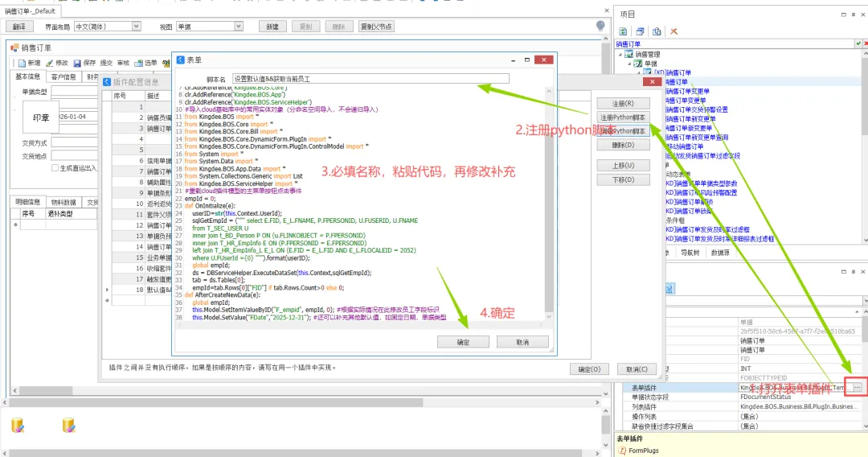Click 确定 in the 表单 script dialog
Image resolution: width=868 pixels, height=457 pixels.
[463, 342]
